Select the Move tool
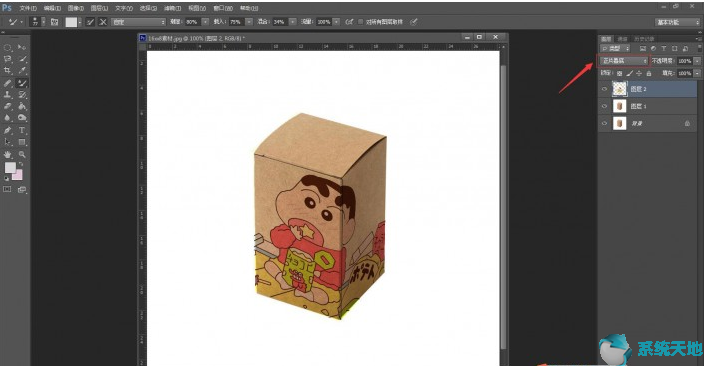704x366 pixels. pyautogui.click(x=22, y=47)
